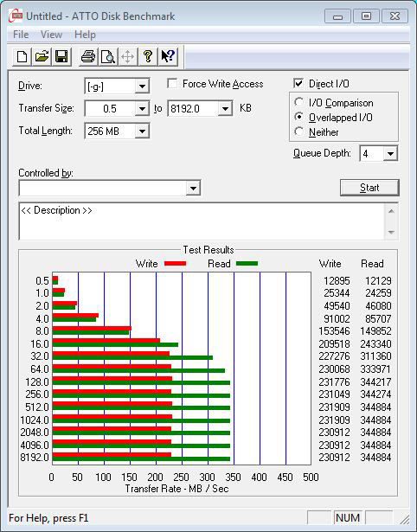Expand the Queue Depth dropdown
This screenshot has width=417, height=532.
[x=390, y=154]
